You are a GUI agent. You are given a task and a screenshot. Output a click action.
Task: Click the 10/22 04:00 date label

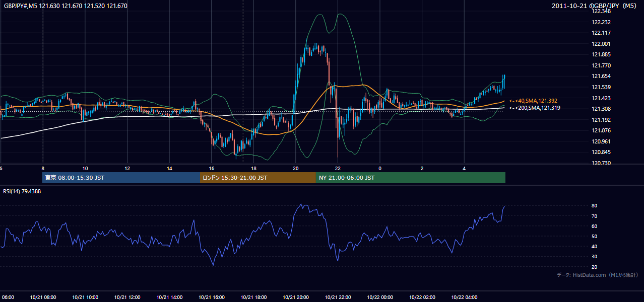(464, 297)
